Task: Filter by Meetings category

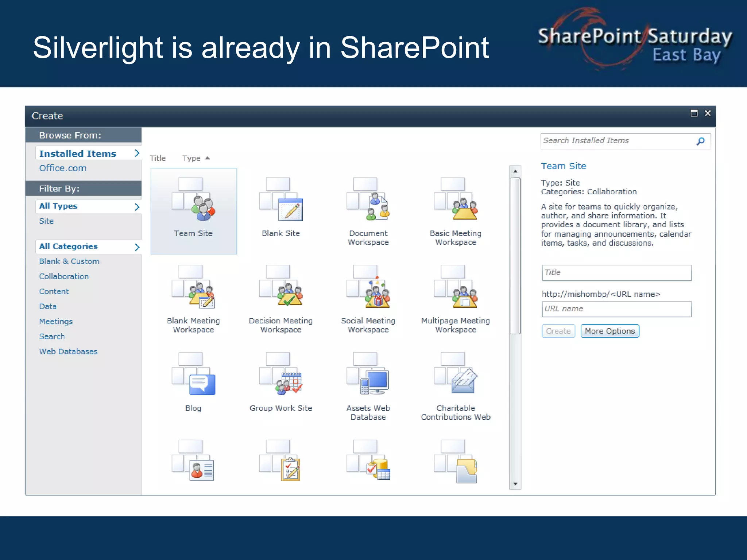Action: point(56,322)
